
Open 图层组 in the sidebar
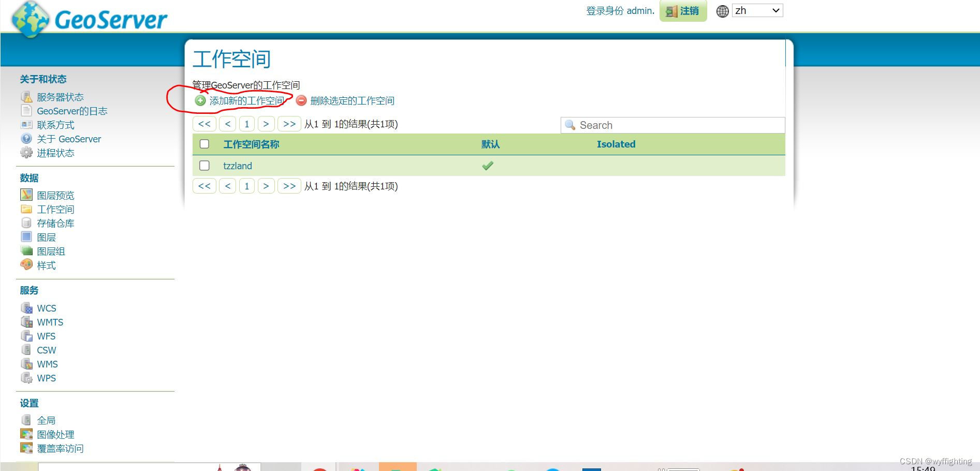coord(51,251)
